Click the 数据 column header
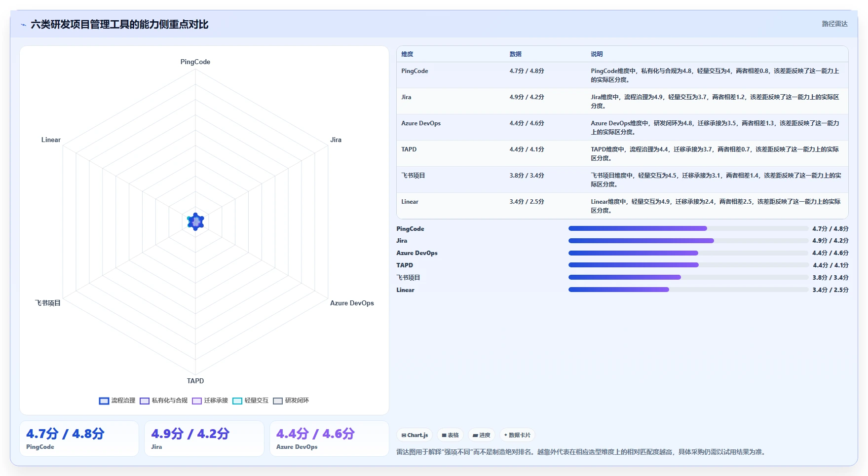 [x=516, y=54]
